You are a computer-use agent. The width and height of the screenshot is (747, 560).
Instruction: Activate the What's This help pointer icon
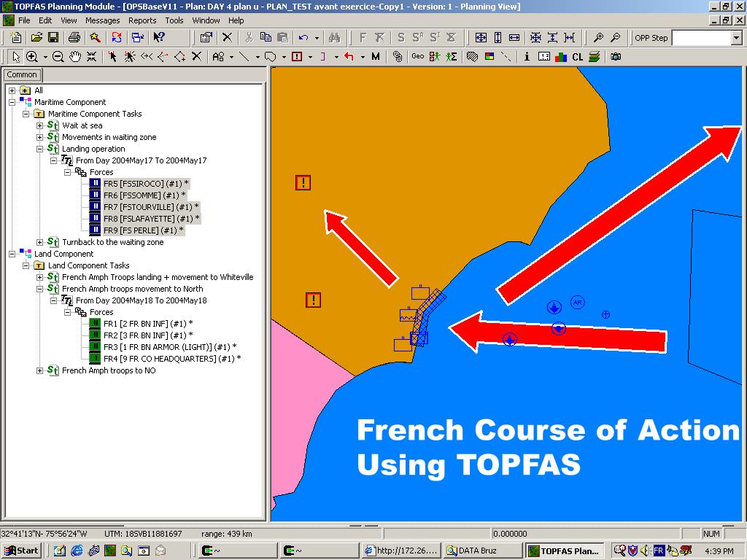click(x=158, y=38)
